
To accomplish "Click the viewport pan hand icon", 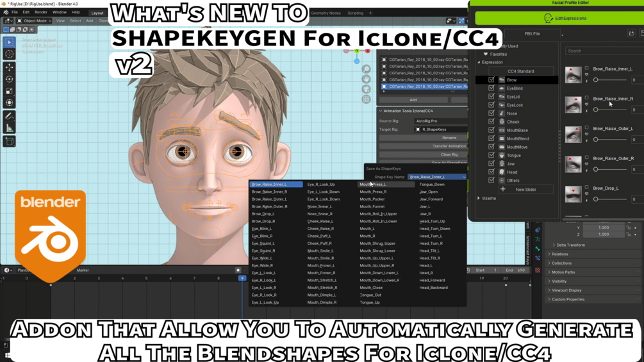I will [366, 79].
